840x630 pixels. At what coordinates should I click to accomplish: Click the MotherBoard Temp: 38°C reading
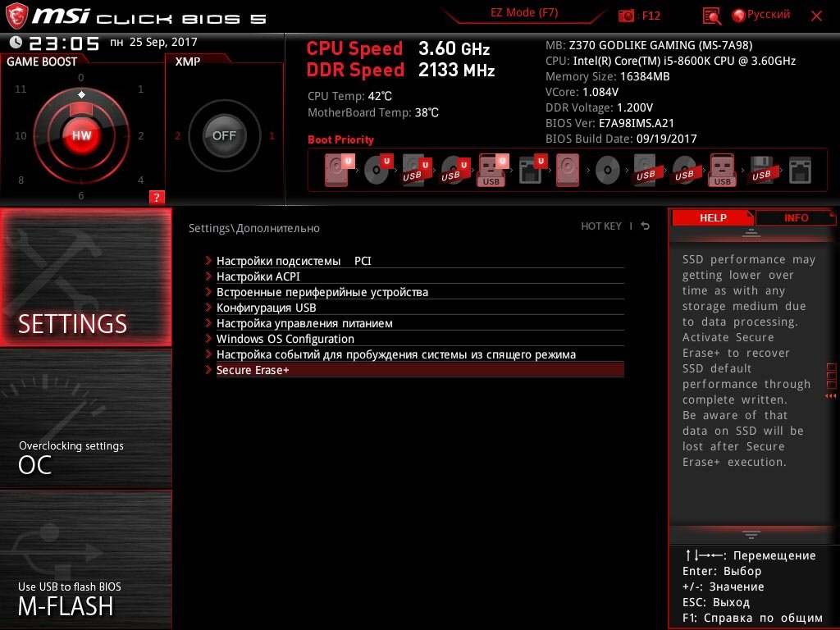pos(373,112)
